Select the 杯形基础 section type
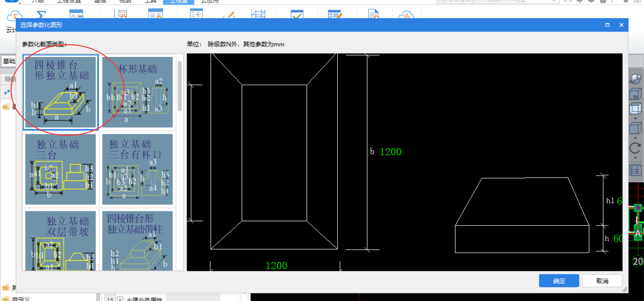Viewport: 644px width, 301px height. tap(138, 92)
